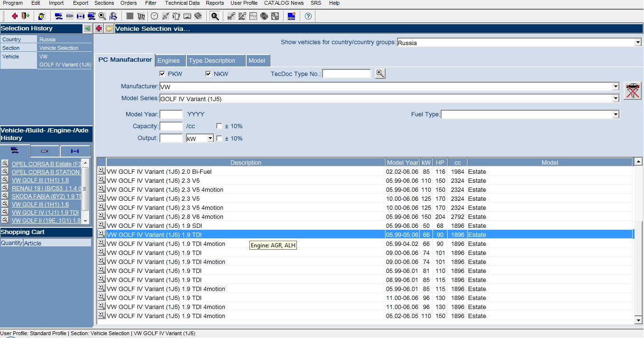Expand the Fuel Type dropdown
The height and width of the screenshot is (338, 644).
pyautogui.click(x=616, y=114)
